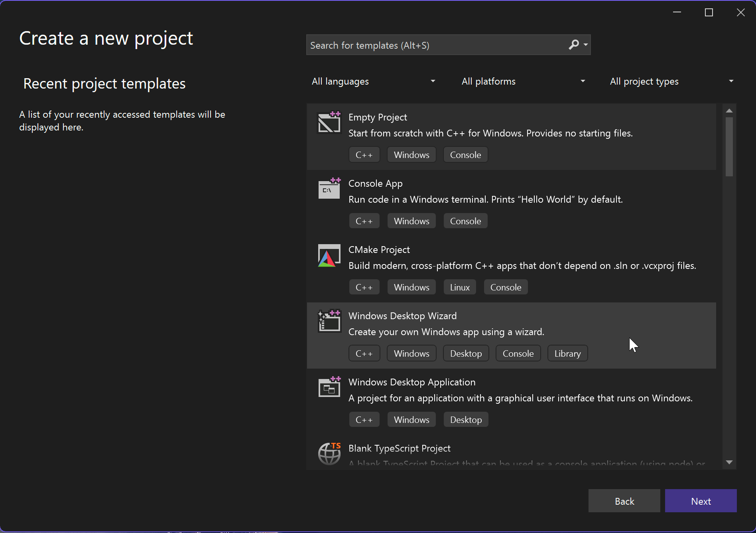
Task: Click the C++ tag under Console App
Action: (364, 221)
